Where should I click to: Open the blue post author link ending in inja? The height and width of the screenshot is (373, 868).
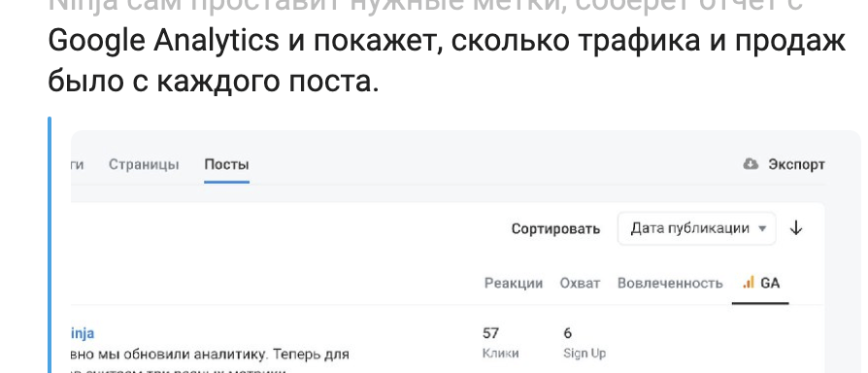83,333
